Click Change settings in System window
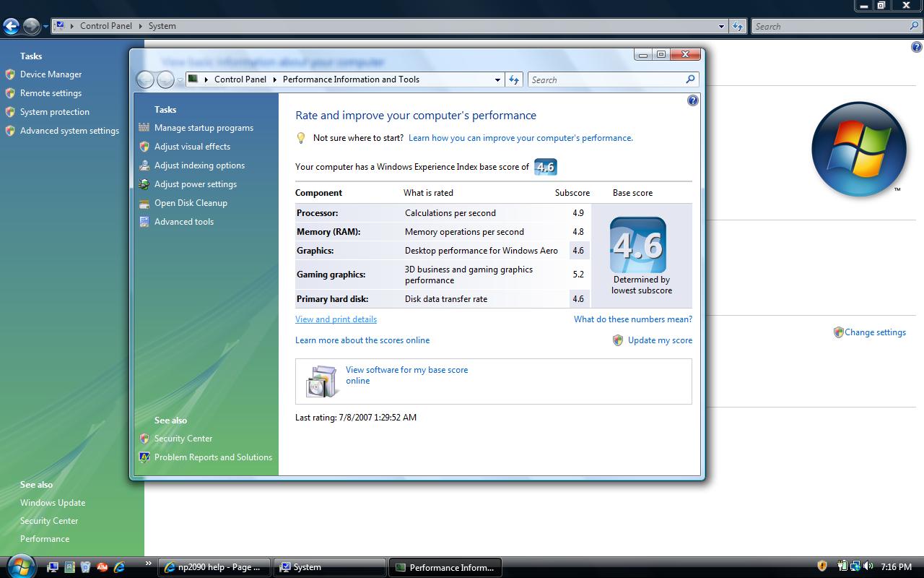This screenshot has width=924, height=578. pyautogui.click(x=875, y=332)
